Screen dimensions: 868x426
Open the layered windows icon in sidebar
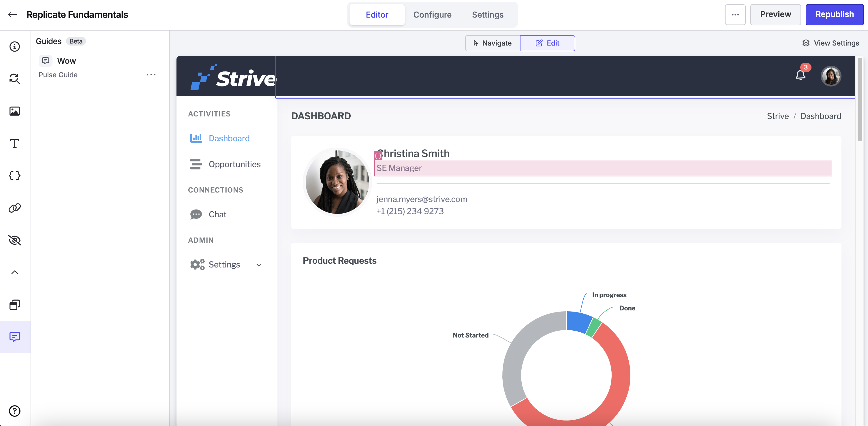point(14,305)
